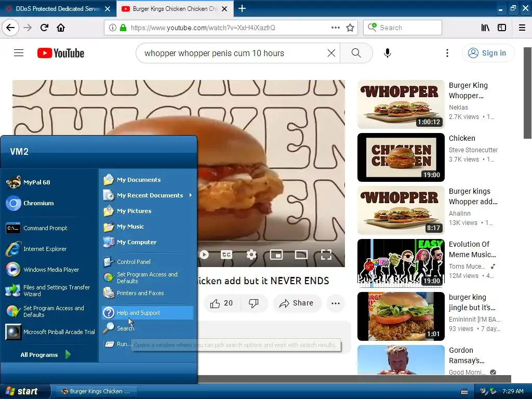
Task: Open YouTube settings three-dot menu
Action: click(447, 53)
